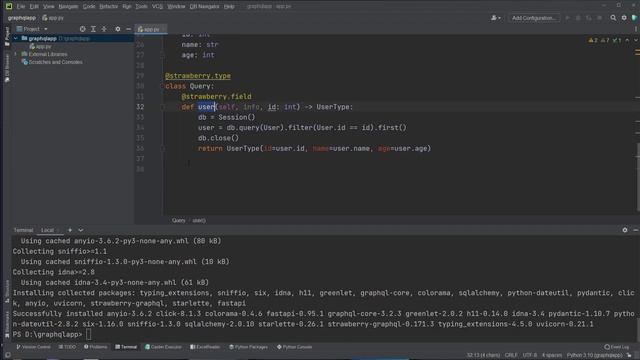The image size is (640, 360).
Task: Click the colored shield plugin icon top-right
Action: 634,18
